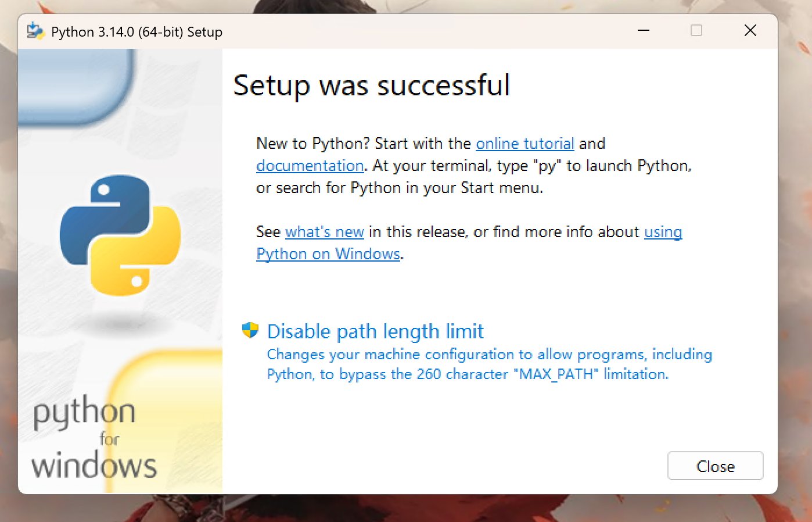The width and height of the screenshot is (812, 522).
Task: Minimize the Python Setup window
Action: 644,31
